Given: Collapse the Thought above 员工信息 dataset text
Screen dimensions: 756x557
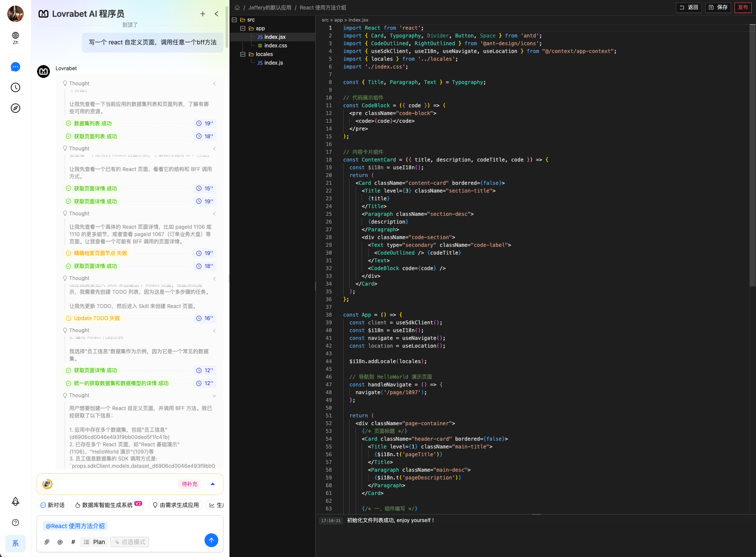Looking at the screenshot, I should pos(214,331).
